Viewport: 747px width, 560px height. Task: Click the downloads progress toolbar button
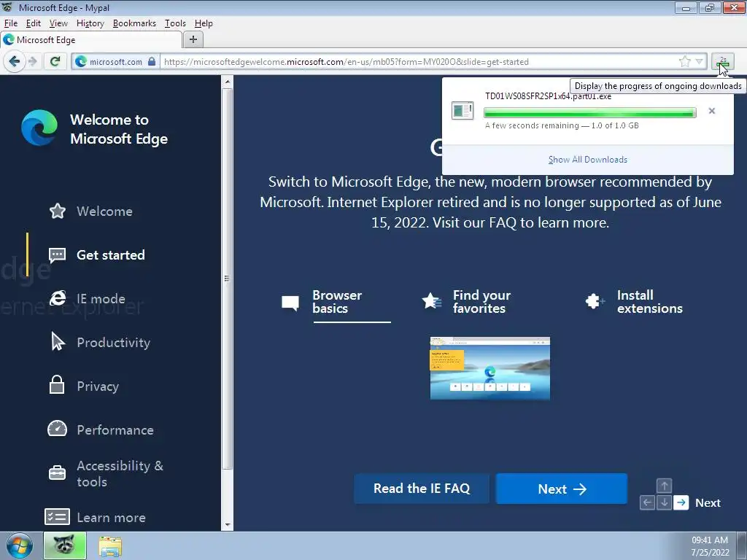pos(723,62)
